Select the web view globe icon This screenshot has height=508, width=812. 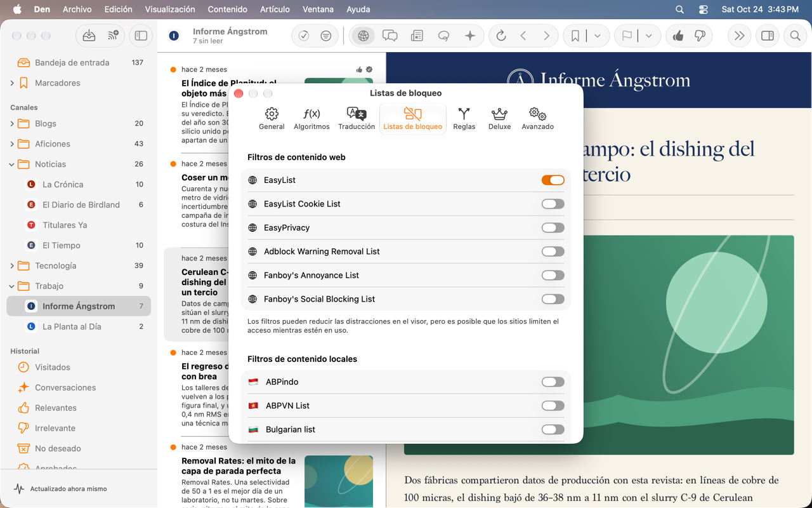(363, 36)
